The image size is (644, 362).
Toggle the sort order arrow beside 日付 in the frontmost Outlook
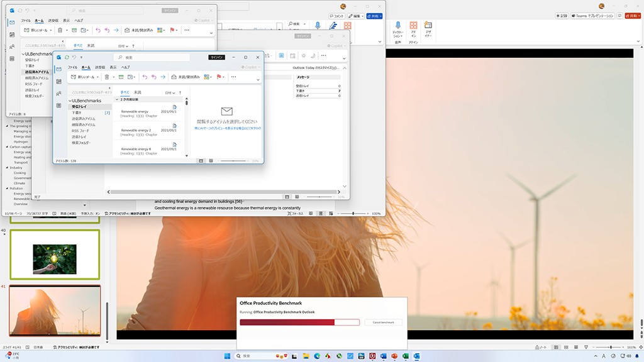(x=180, y=92)
